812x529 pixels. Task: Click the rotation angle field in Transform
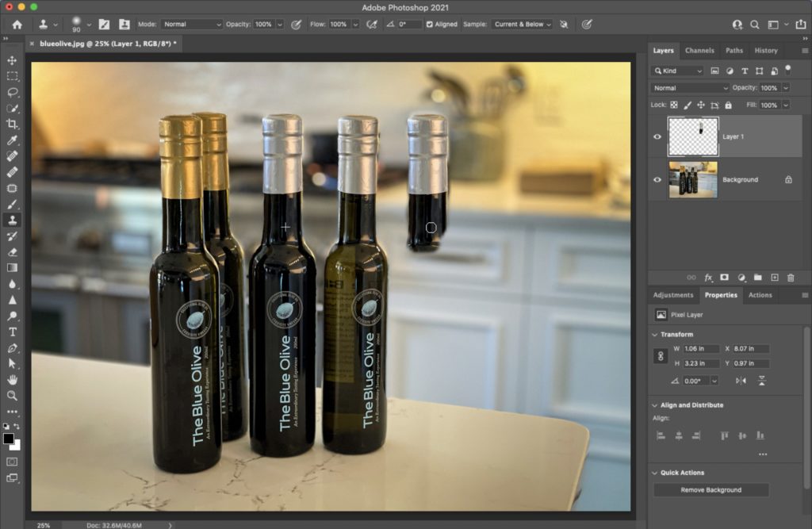click(x=696, y=381)
